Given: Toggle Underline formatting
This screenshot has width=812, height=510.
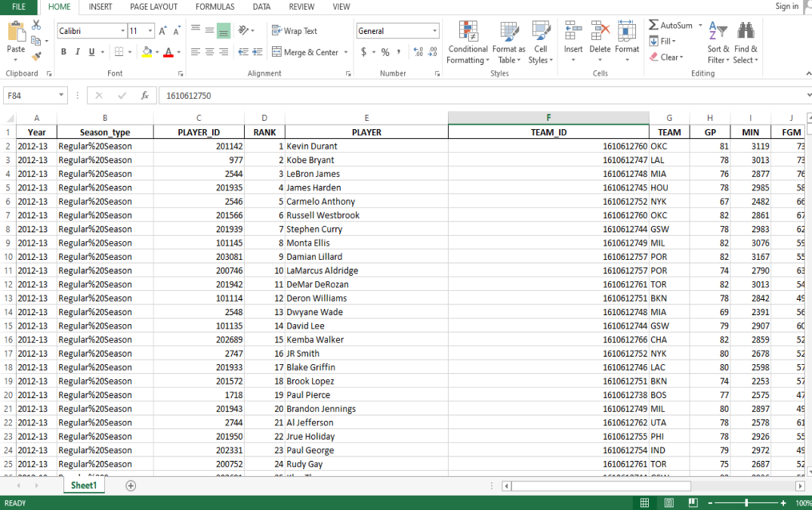Looking at the screenshot, I should [x=91, y=52].
